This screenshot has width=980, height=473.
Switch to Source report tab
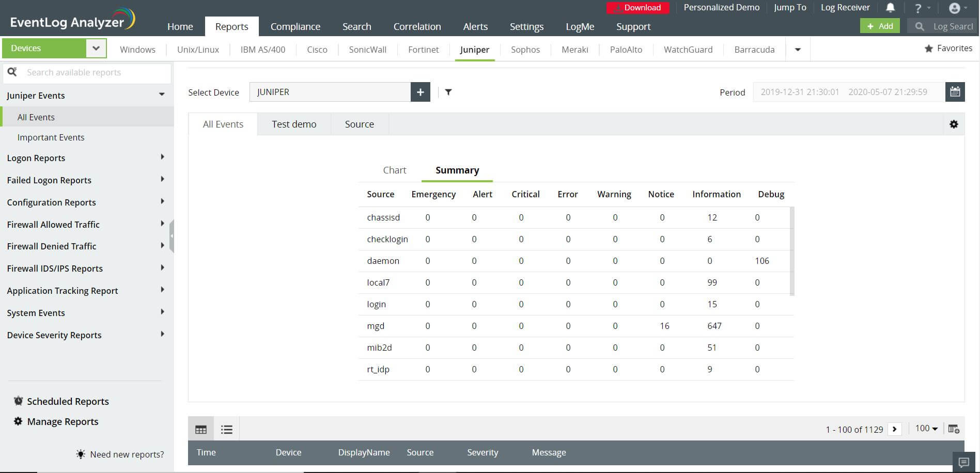point(360,124)
